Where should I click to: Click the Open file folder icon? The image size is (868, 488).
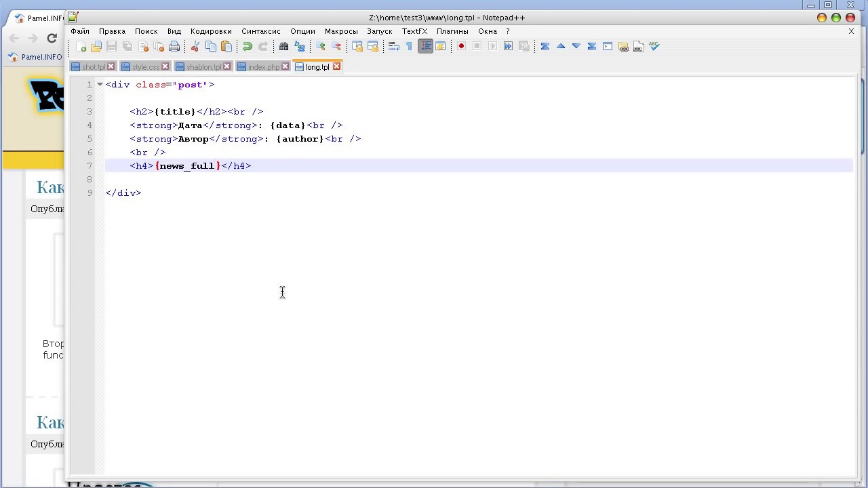click(x=96, y=46)
